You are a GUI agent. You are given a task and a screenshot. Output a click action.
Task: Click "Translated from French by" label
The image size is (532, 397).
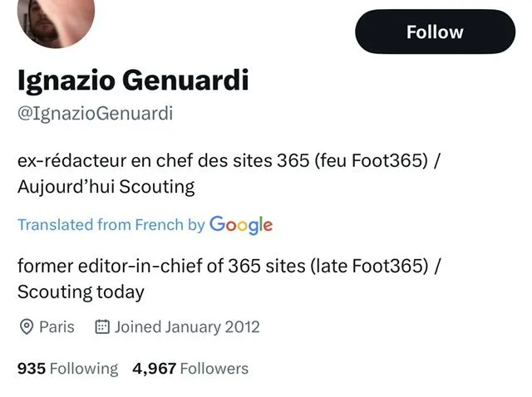click(111, 225)
